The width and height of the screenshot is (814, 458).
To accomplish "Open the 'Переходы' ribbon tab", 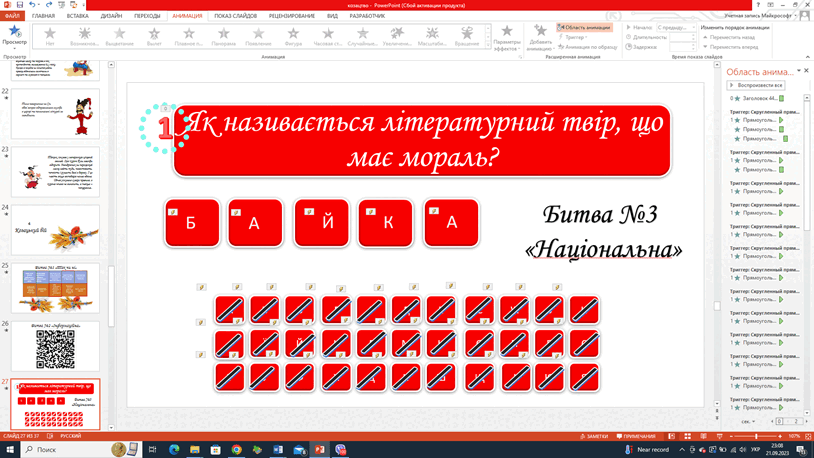I will pos(147,16).
